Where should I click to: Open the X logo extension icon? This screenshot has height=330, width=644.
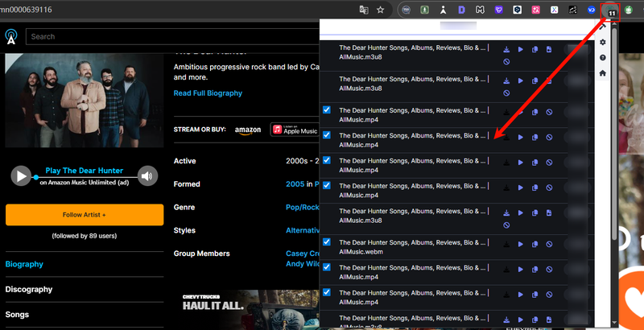coord(554,10)
